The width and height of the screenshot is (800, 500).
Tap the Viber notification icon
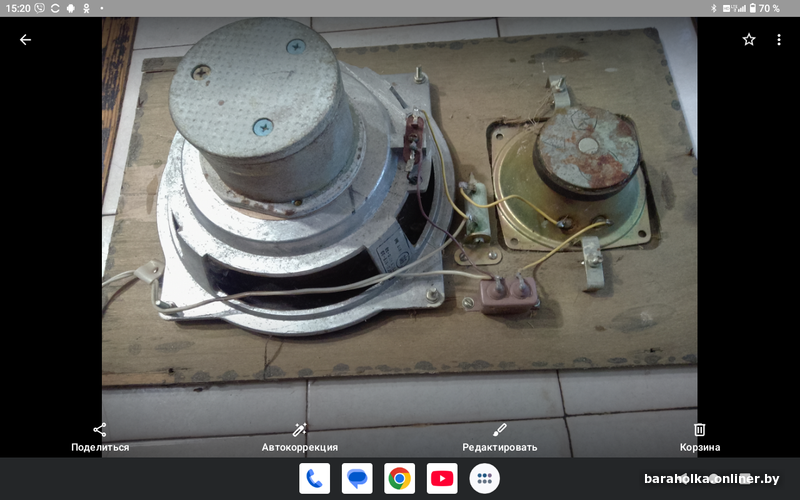(39, 8)
